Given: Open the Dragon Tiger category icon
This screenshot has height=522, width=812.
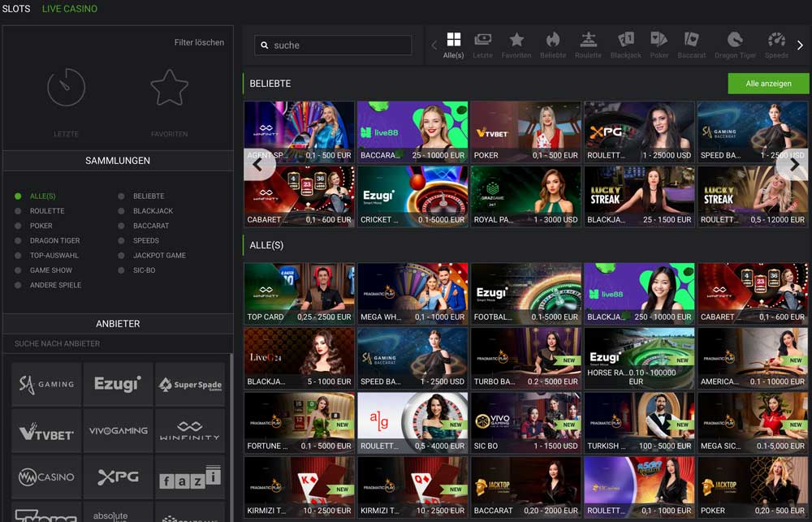Looking at the screenshot, I should (x=734, y=41).
